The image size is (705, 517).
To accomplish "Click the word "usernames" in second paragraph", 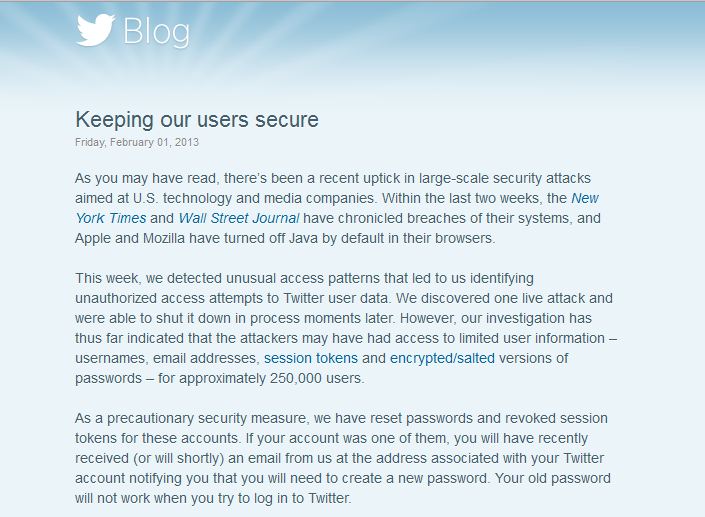I will pyautogui.click(x=110, y=358).
